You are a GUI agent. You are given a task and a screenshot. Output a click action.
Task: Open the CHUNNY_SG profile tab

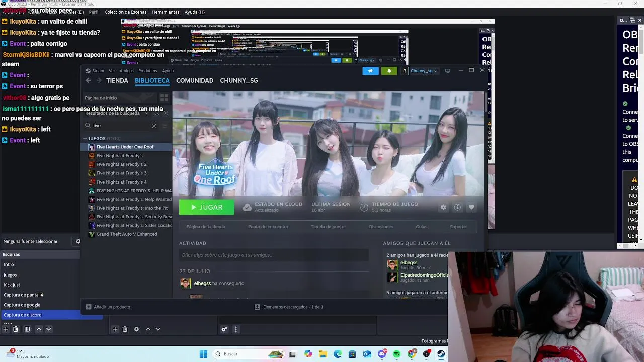tap(239, 80)
